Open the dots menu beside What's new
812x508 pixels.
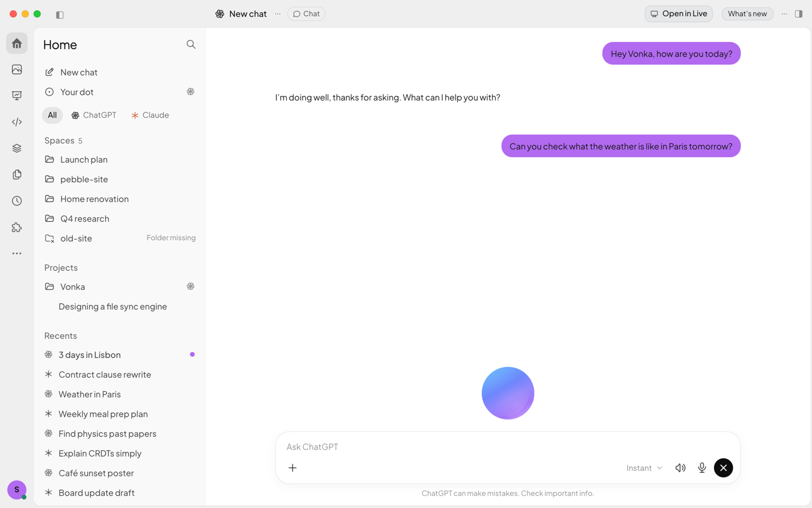[x=785, y=14]
